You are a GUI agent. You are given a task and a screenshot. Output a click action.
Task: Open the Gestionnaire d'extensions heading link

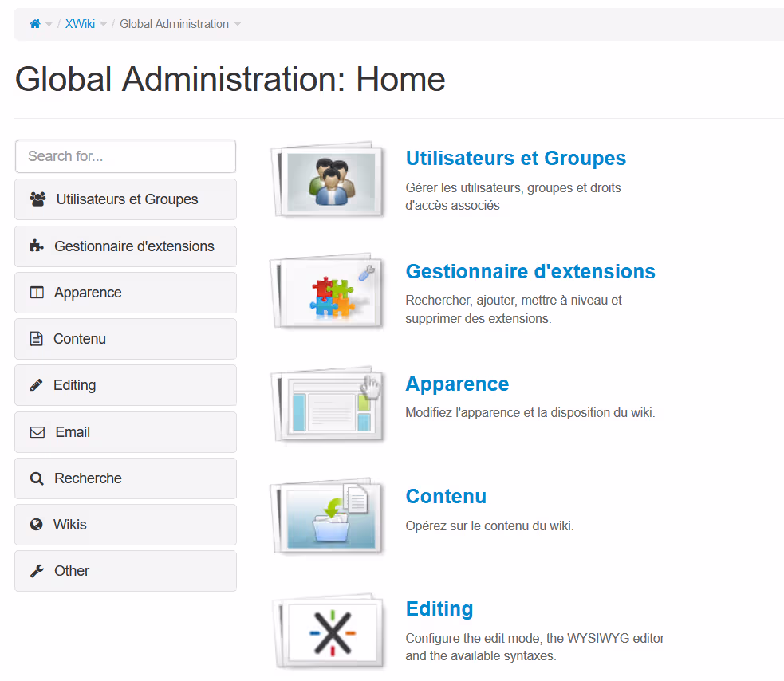tap(530, 271)
